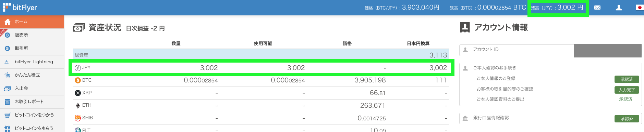Click the かんたん積立 icon
Viewport: 644px width, 132px height.
7,75
